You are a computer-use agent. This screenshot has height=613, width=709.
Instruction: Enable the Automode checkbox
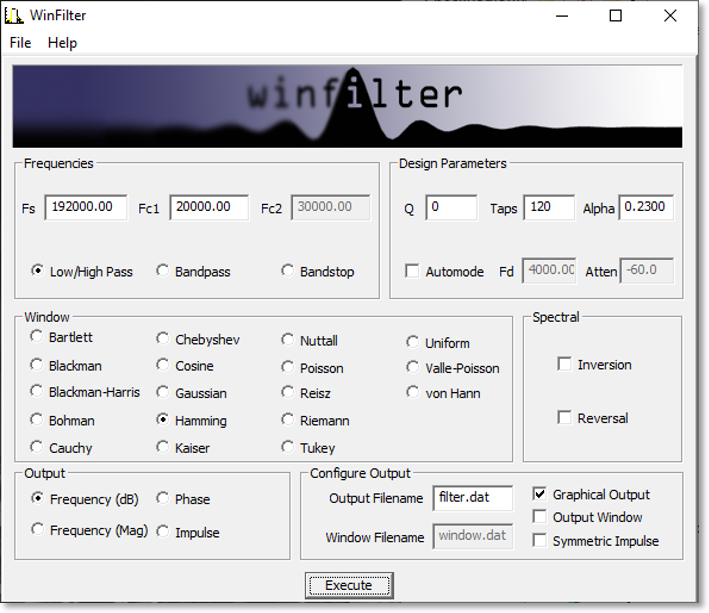click(x=412, y=271)
